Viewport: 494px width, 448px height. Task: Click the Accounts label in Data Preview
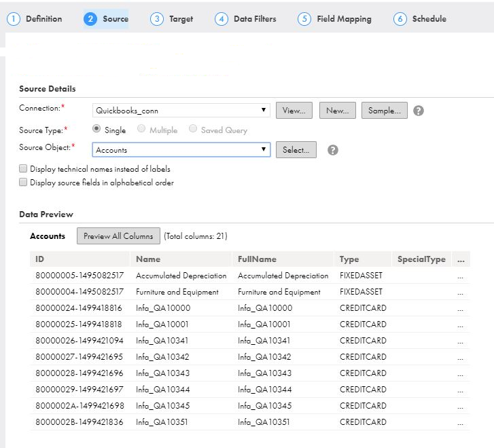pyautogui.click(x=48, y=236)
